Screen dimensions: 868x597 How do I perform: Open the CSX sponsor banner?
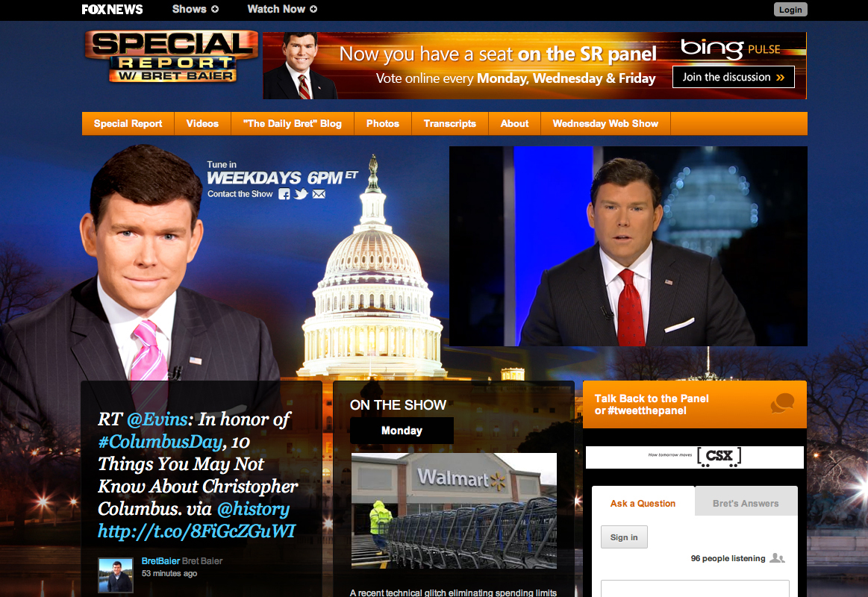pyautogui.click(x=695, y=457)
